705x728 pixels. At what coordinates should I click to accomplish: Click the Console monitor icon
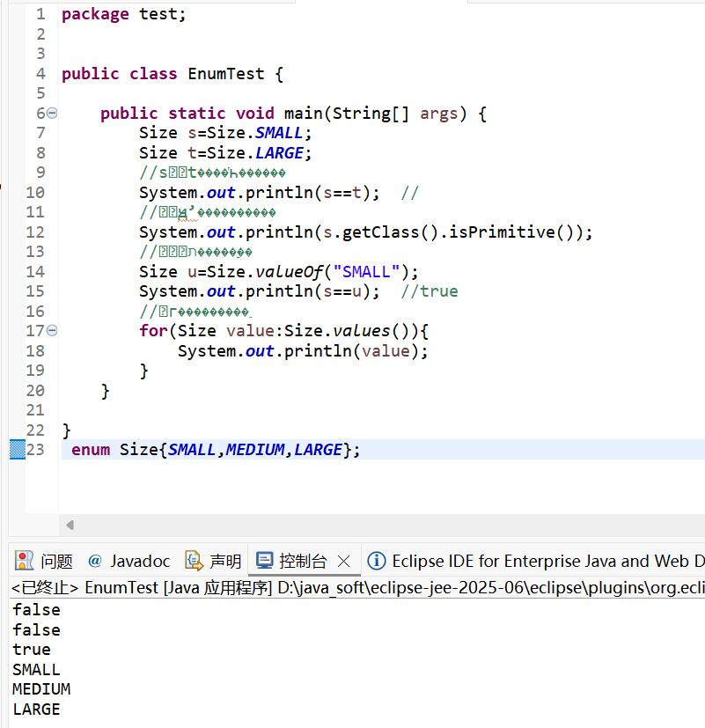pos(265,561)
